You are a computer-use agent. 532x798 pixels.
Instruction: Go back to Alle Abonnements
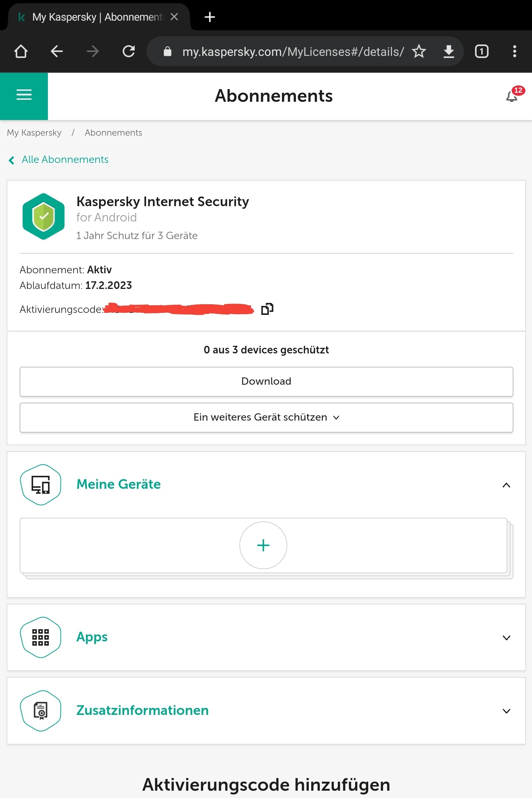coord(59,160)
